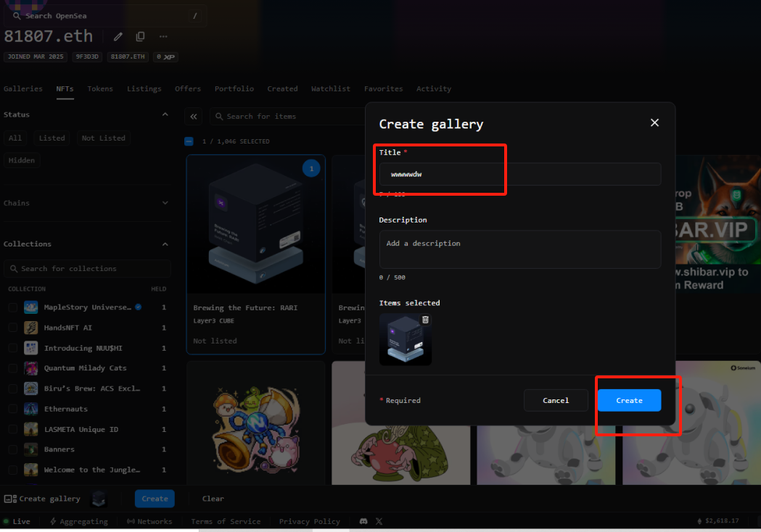Click Quantum Milady Cats collection icon
The height and width of the screenshot is (532, 761).
pyautogui.click(x=31, y=368)
